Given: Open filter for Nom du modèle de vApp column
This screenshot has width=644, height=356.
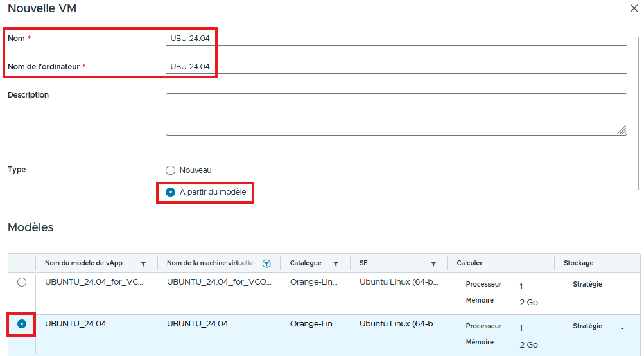Looking at the screenshot, I should [143, 263].
